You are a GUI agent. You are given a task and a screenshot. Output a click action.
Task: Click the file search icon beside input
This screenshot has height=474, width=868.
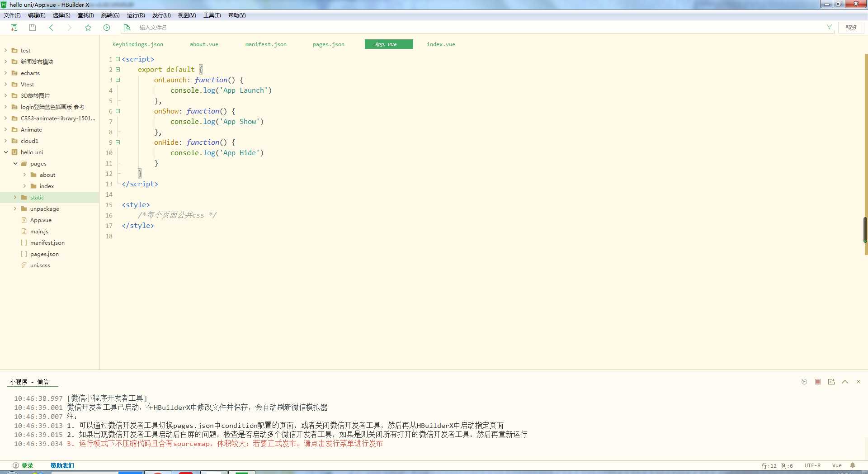point(127,28)
